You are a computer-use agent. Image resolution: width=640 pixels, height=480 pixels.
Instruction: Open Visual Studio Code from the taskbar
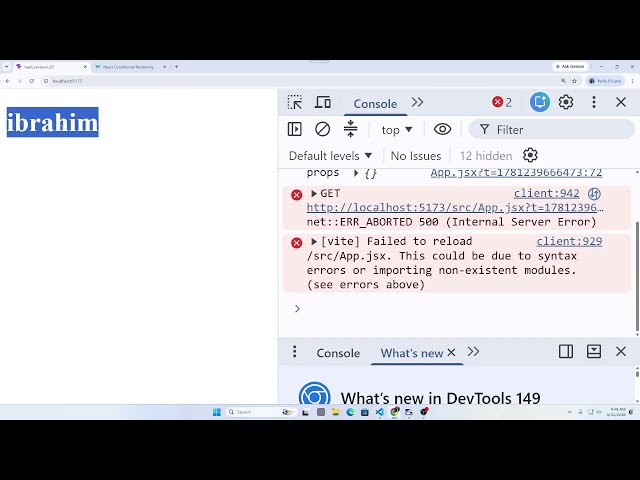click(x=380, y=412)
